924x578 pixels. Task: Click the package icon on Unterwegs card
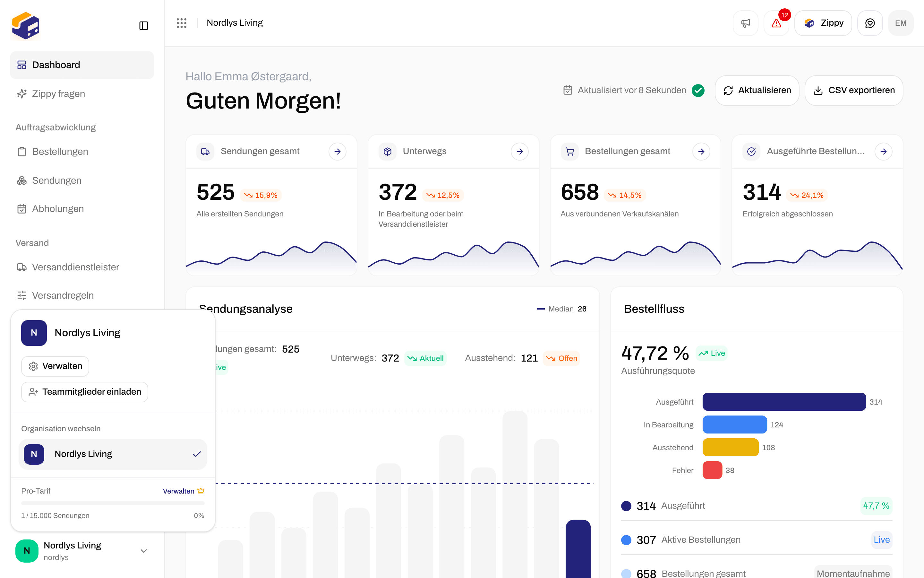pos(388,151)
